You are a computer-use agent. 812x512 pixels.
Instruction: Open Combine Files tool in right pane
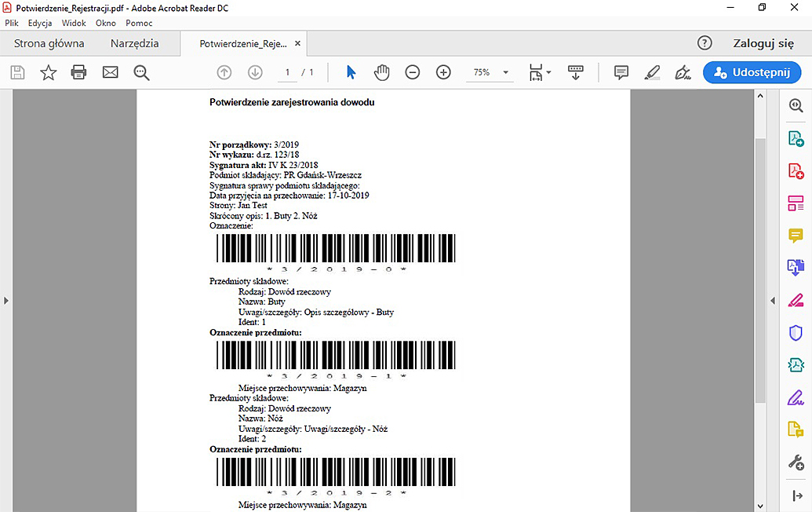pos(796,268)
